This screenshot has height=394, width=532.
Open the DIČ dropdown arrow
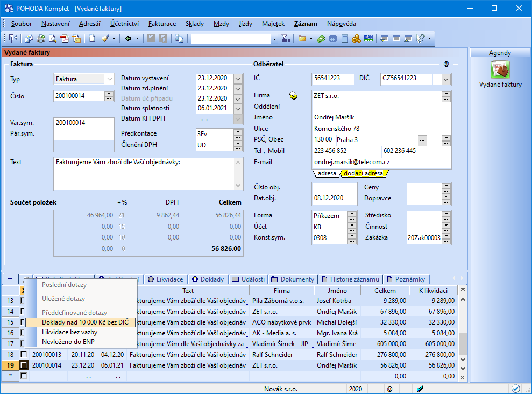446,80
